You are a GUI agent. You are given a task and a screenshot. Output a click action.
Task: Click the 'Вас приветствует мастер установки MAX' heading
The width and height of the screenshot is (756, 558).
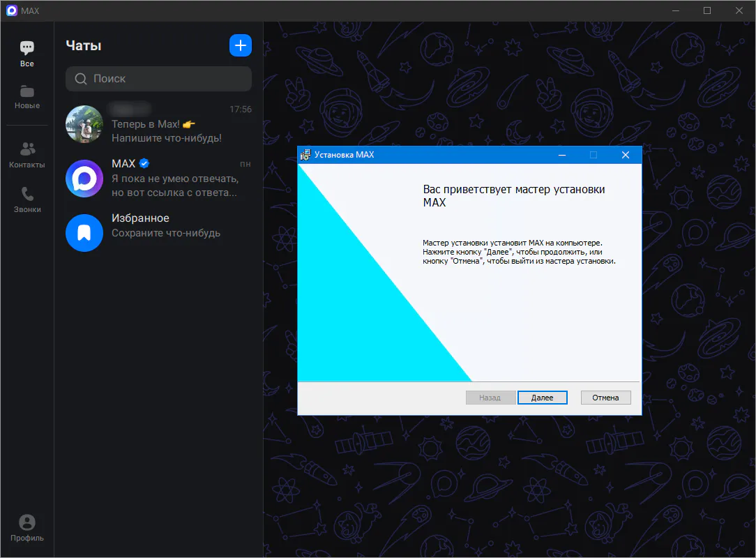pyautogui.click(x=514, y=196)
